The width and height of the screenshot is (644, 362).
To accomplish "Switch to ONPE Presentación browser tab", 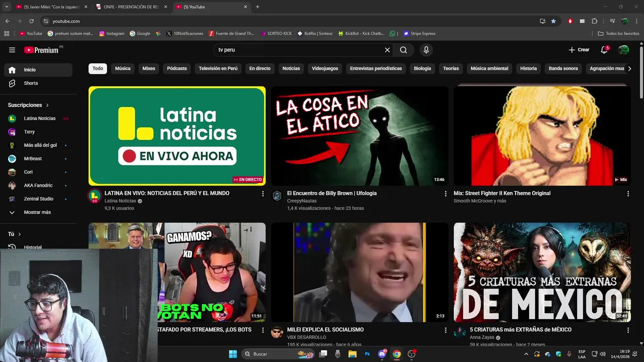I will click(x=131, y=7).
